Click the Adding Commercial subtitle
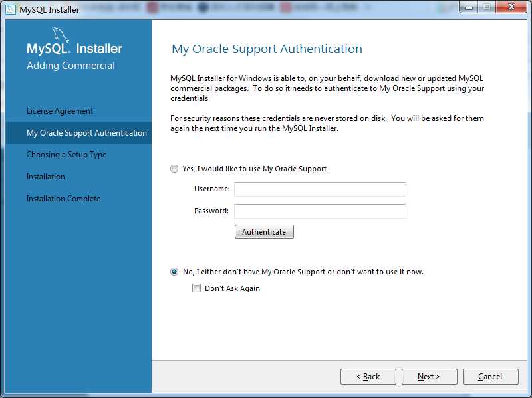532x398 pixels. (70, 65)
